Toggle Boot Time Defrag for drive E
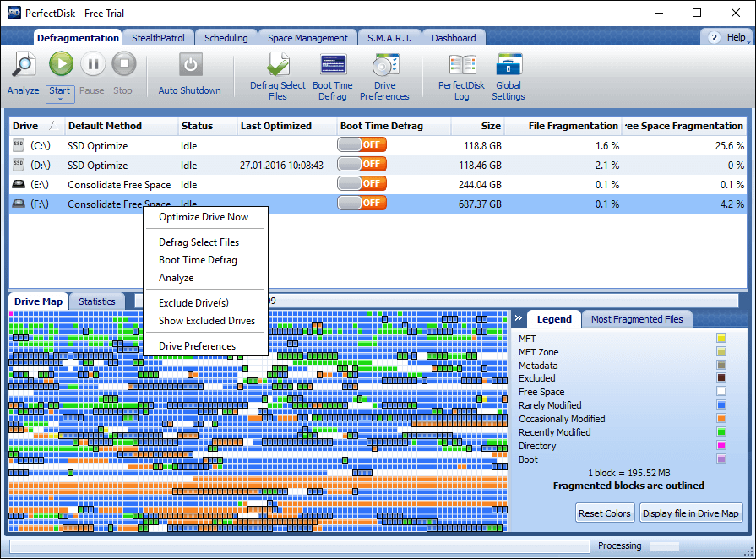This screenshot has width=756, height=559. tap(362, 183)
